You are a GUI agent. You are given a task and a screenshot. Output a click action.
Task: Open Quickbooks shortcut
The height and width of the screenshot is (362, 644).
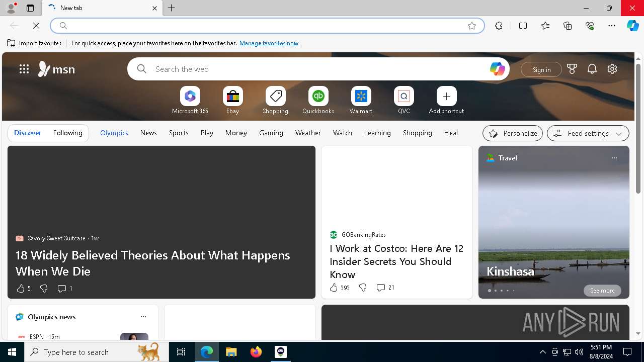(x=318, y=101)
